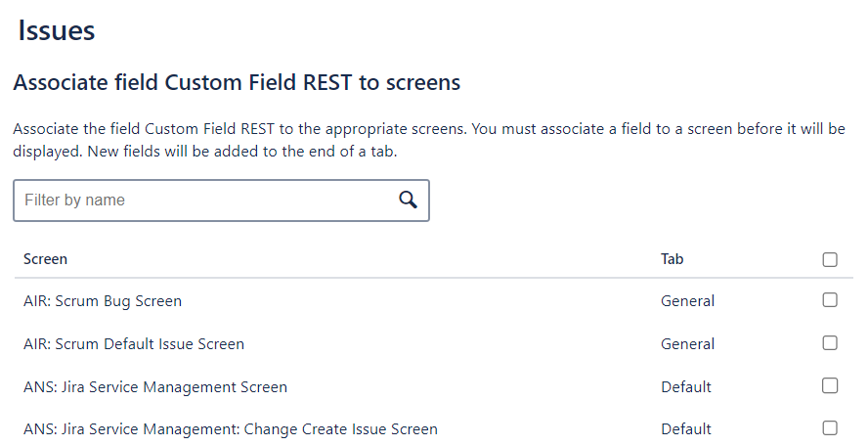Click the Issues page heading
868x446 pixels.
pos(57,31)
